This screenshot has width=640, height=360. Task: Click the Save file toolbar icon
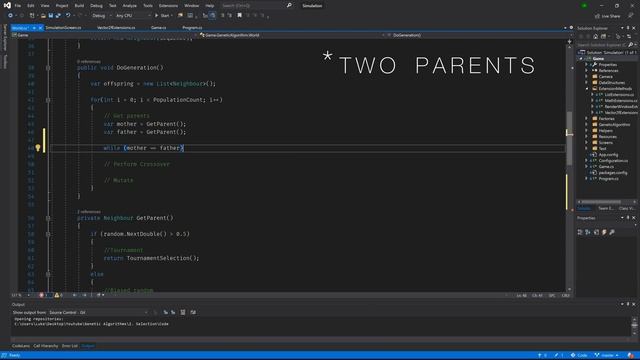click(51, 16)
